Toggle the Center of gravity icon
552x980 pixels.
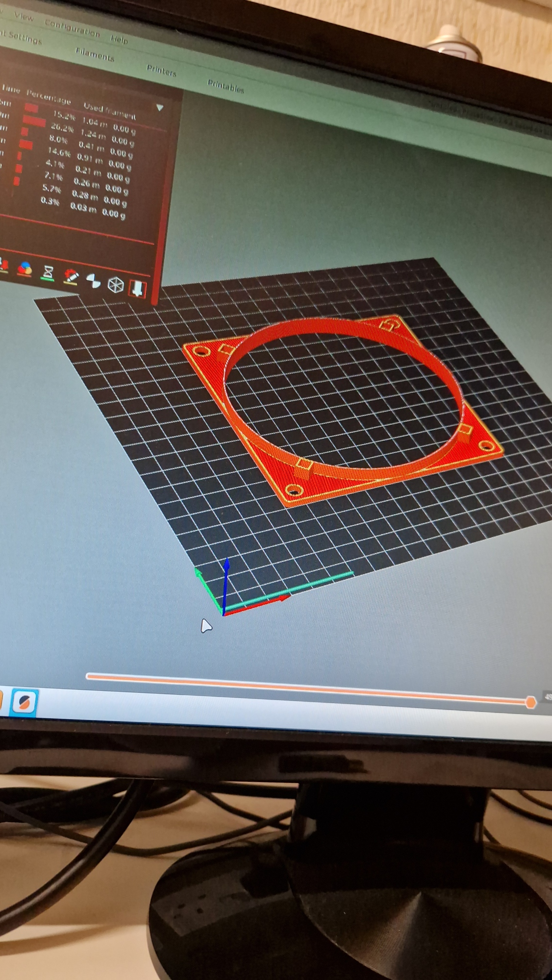(93, 281)
